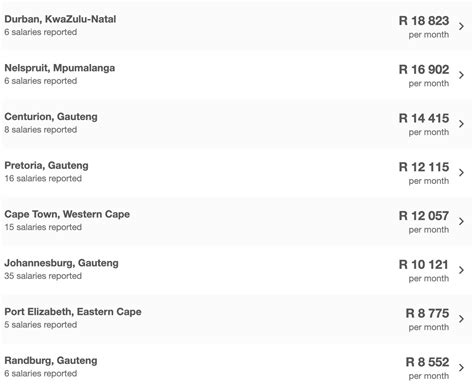Image resolution: width=474 pixels, height=387 pixels.
Task: Expand the Durban salary chevron arrow
Action: (x=461, y=26)
